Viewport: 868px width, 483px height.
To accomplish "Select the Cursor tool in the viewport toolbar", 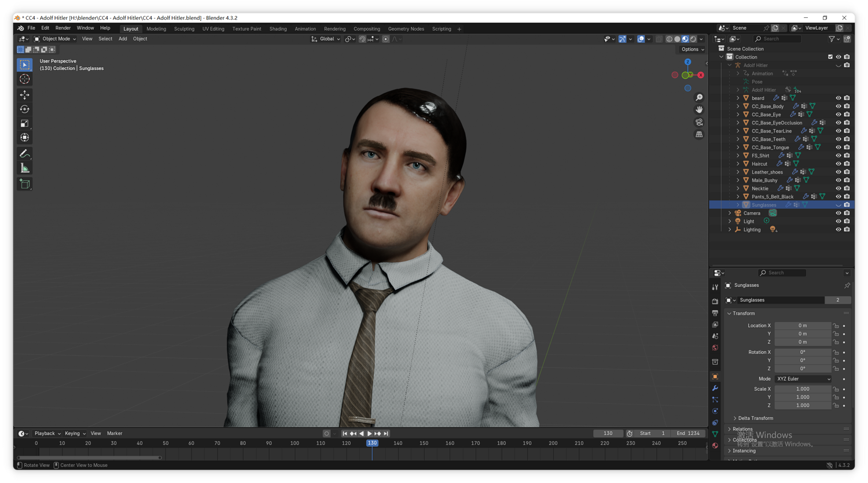I will pyautogui.click(x=24, y=79).
